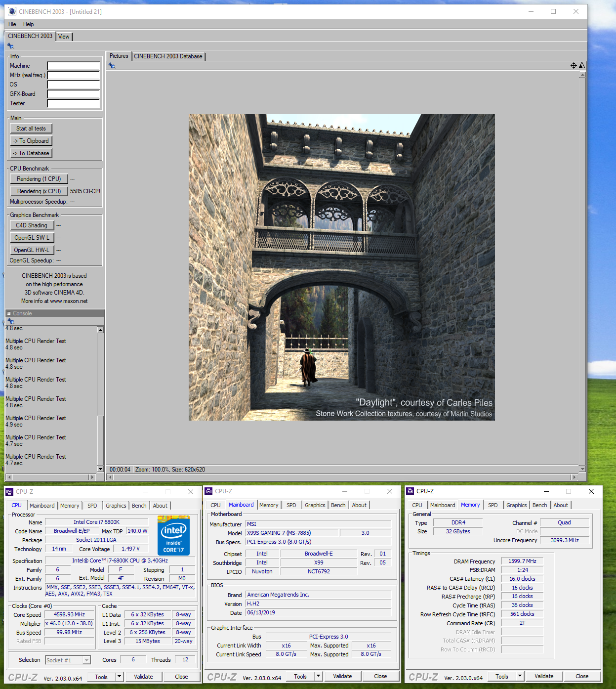
Task: Click the picture view vertical scroll-down arrow
Action: [x=582, y=469]
